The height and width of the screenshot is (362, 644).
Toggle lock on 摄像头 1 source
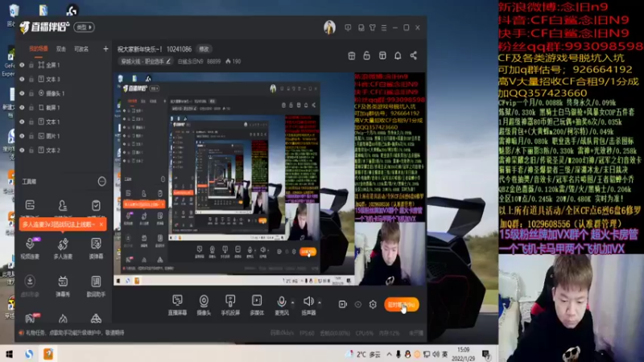click(x=31, y=93)
